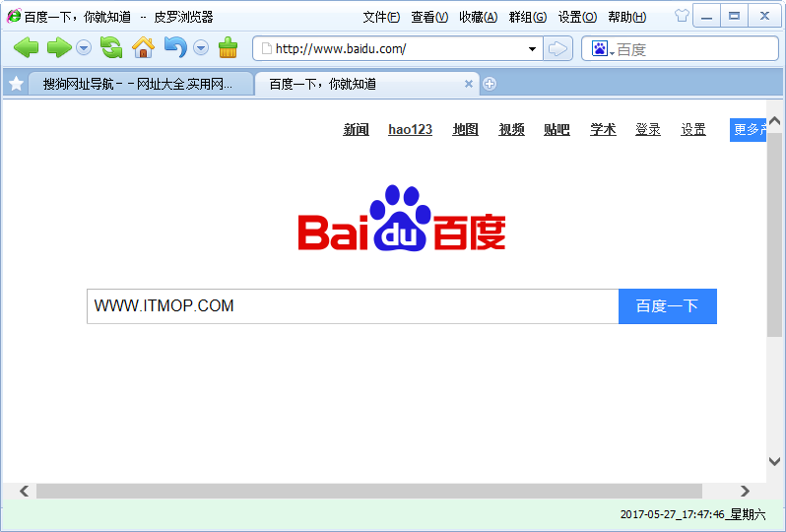Open a new tab with plus icon

click(x=490, y=84)
